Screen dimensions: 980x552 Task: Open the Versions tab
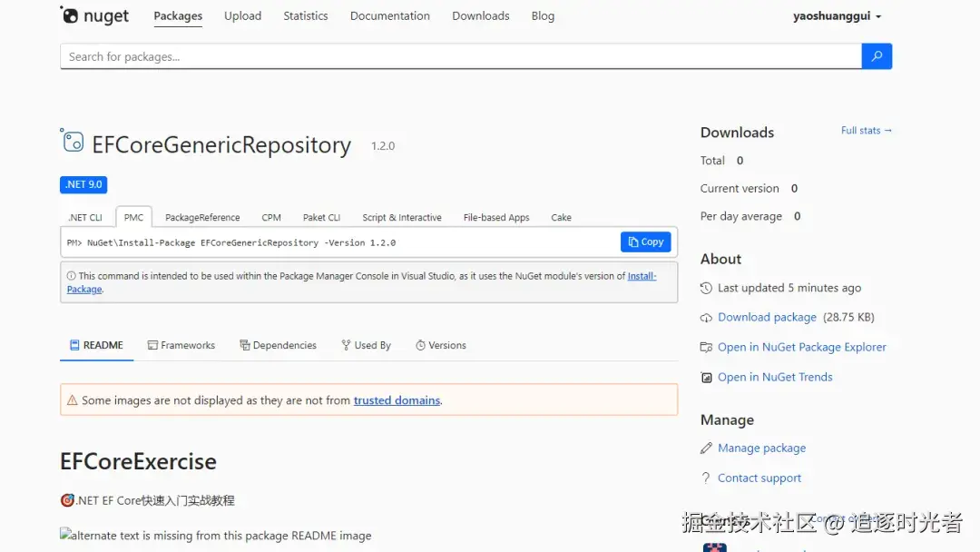[441, 345]
